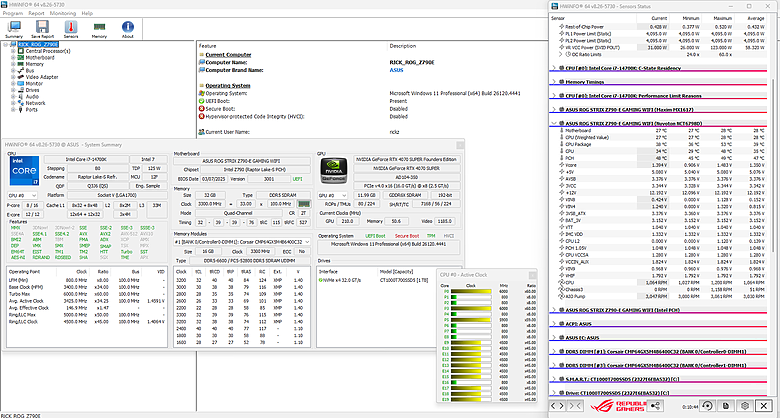The height and width of the screenshot is (418, 780).
Task: Open the About info icon
Action: pos(128,29)
